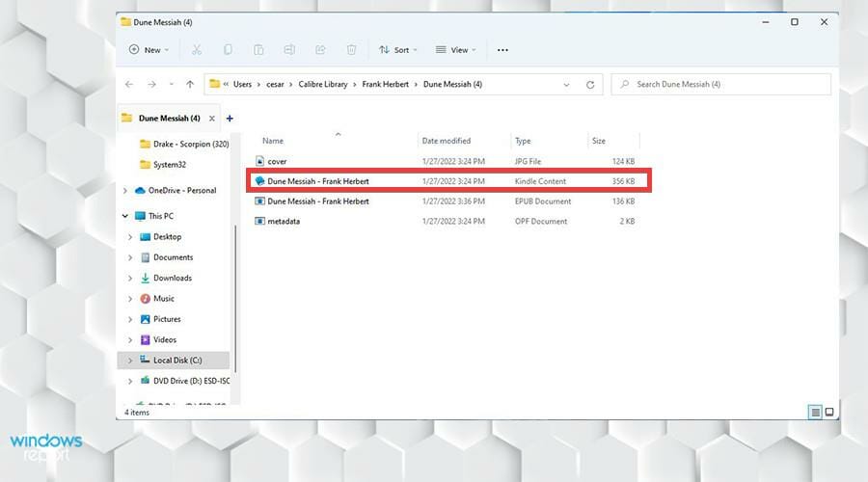868x482 pixels.
Task: Click the metadata OPF file icon
Action: coord(259,221)
